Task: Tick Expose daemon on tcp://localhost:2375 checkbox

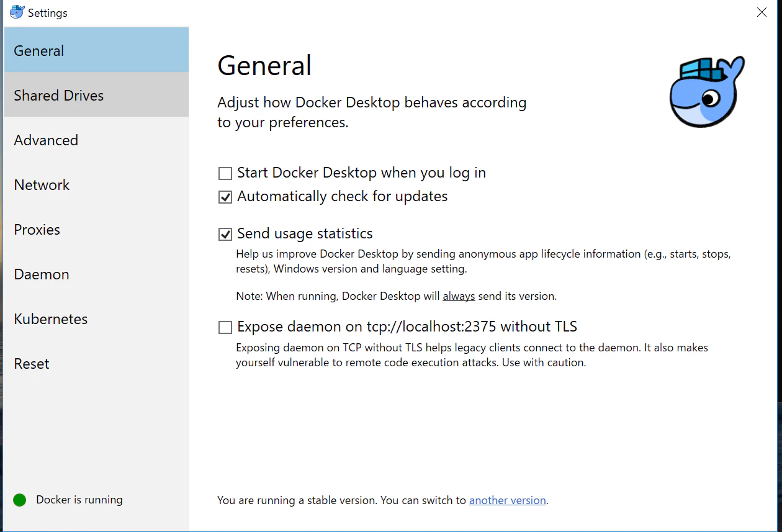Action: coord(225,327)
